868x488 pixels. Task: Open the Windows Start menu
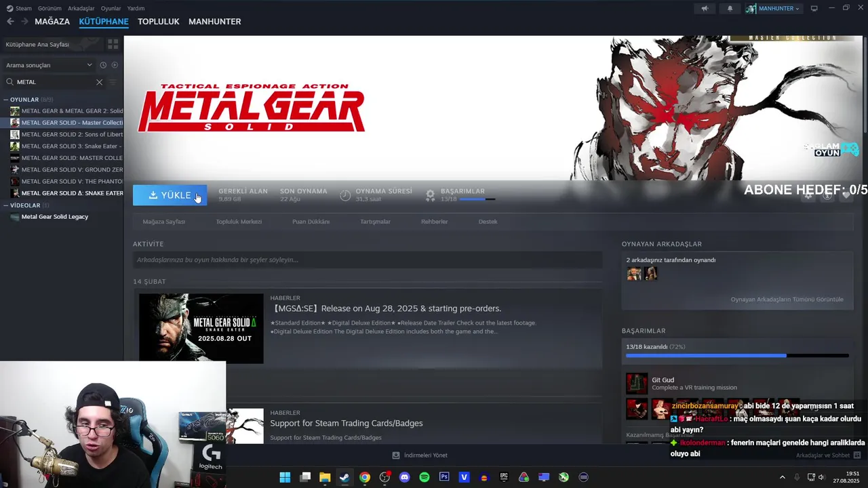tap(285, 477)
